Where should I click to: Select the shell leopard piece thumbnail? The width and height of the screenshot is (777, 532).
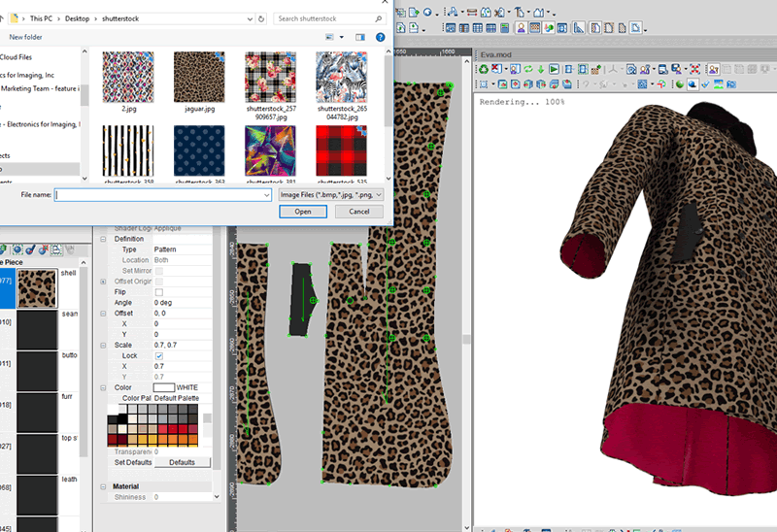tap(37, 288)
